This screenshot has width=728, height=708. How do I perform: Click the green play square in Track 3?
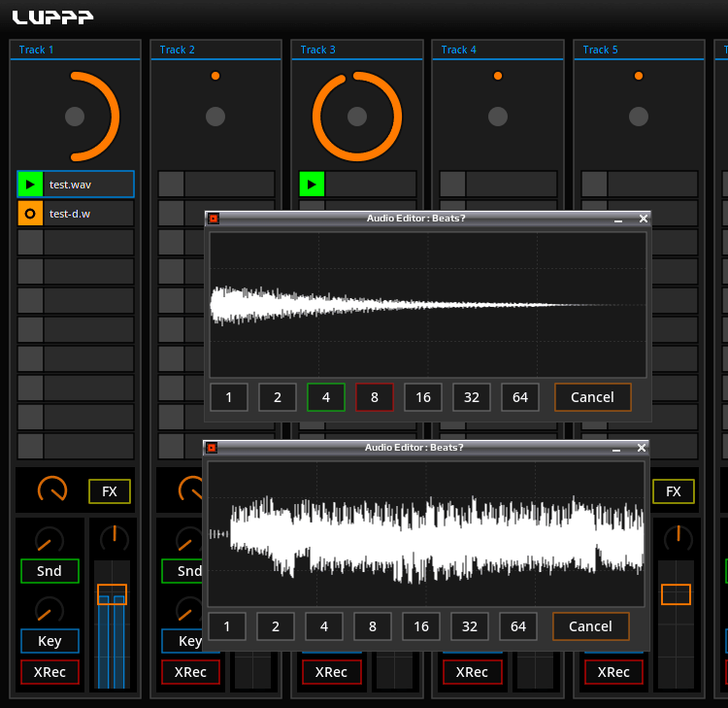pos(312,185)
